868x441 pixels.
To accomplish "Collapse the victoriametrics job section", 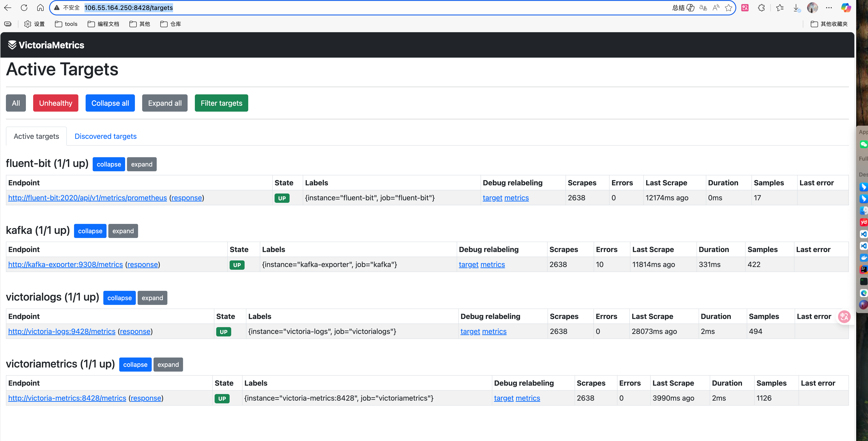I will pos(135,365).
